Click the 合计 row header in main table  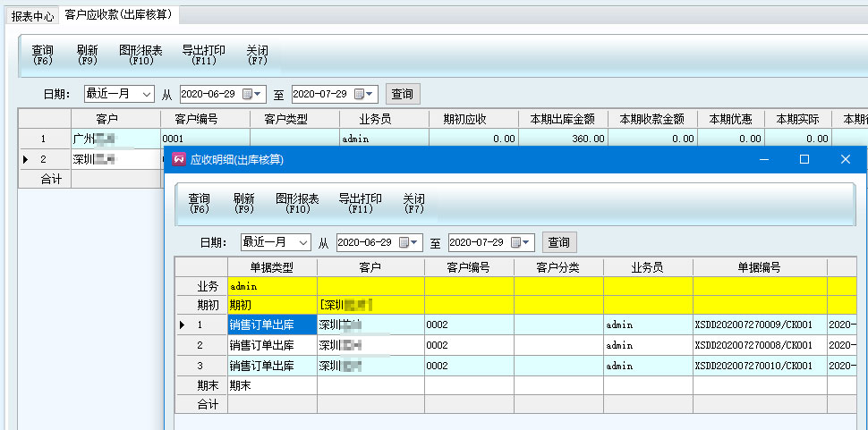tap(45, 179)
